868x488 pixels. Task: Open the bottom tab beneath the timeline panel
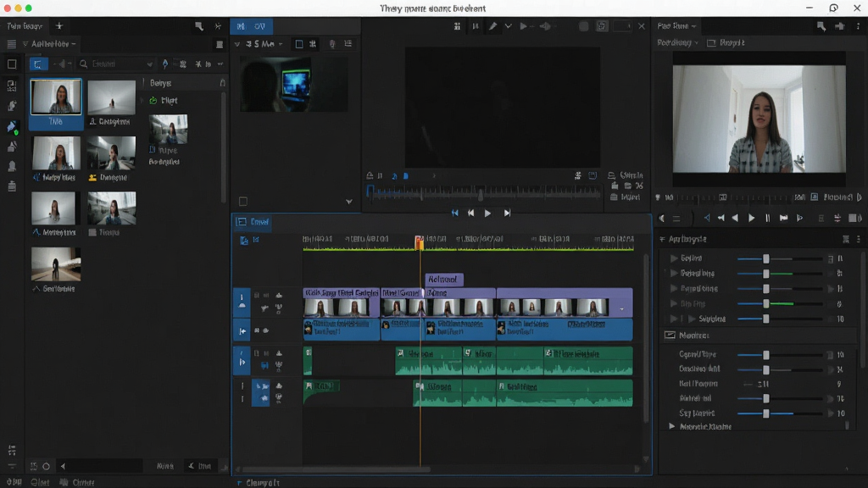[x=259, y=483]
